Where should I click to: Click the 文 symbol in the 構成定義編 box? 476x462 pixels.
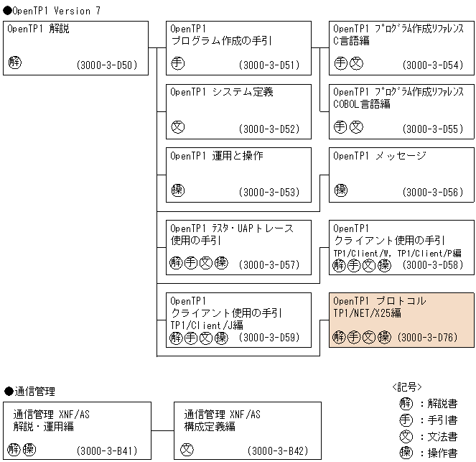point(187,450)
